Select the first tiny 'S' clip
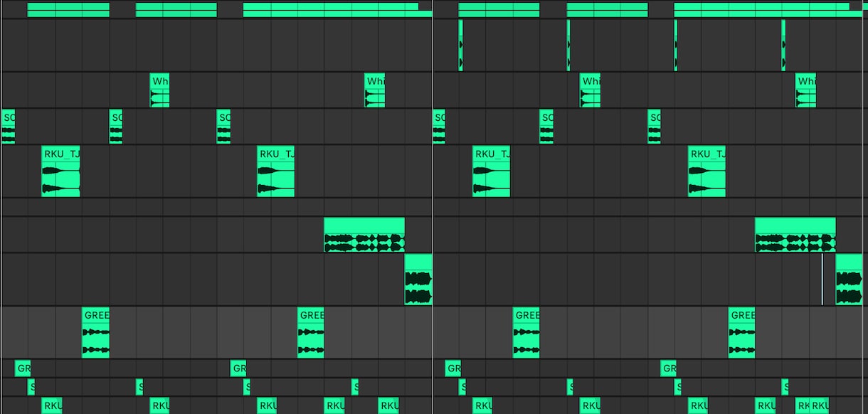The height and width of the screenshot is (414, 868). [x=31, y=387]
